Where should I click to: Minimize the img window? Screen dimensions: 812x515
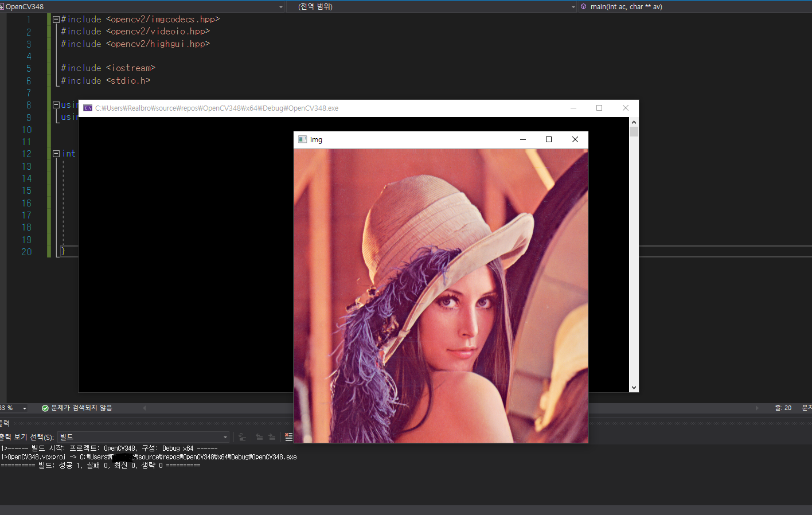(522, 139)
